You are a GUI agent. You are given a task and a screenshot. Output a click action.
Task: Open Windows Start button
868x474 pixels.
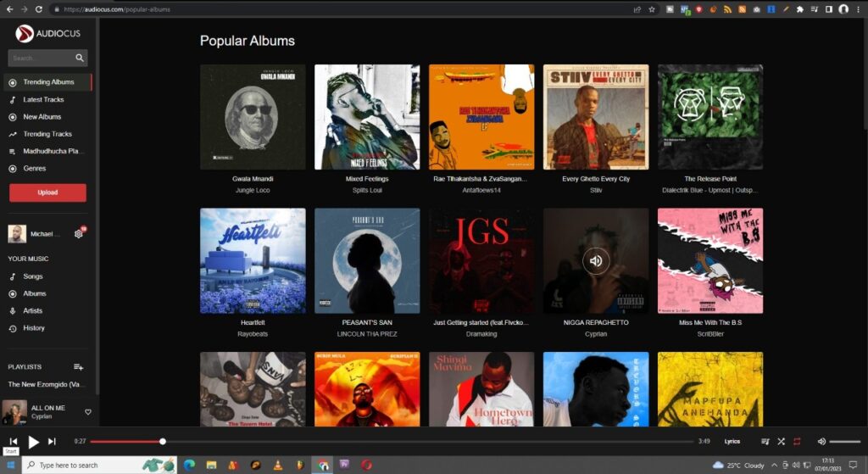(x=10, y=466)
